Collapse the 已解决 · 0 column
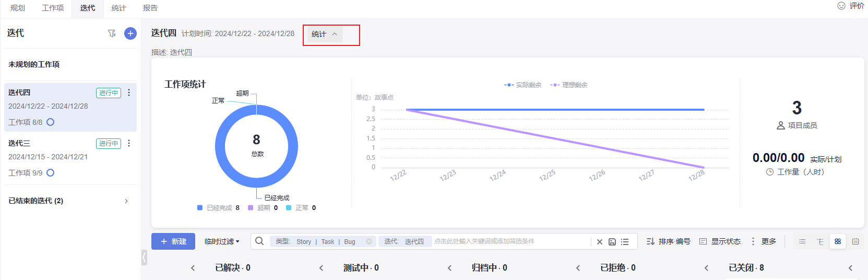 point(321,268)
